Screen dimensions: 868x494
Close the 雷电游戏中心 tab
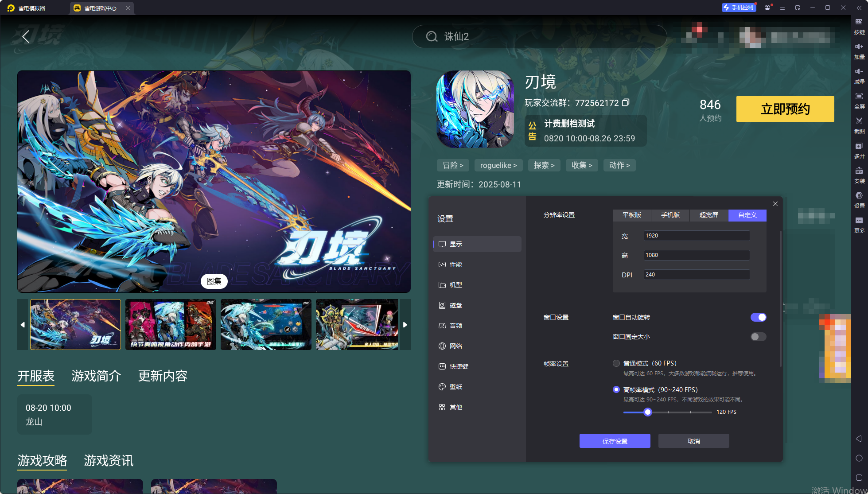128,8
